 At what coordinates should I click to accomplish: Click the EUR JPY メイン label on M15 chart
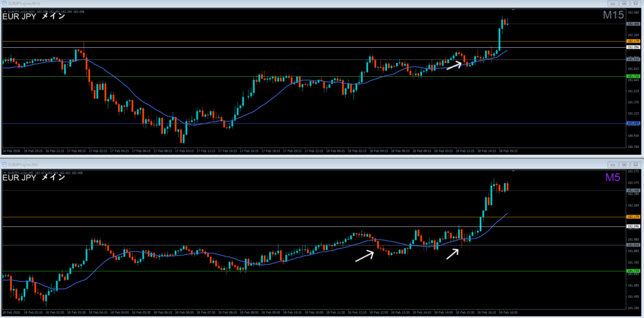[33, 18]
